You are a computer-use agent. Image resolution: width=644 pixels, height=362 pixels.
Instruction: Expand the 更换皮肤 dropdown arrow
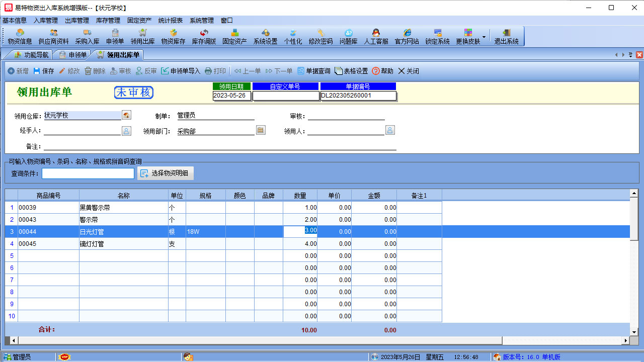pos(484,37)
